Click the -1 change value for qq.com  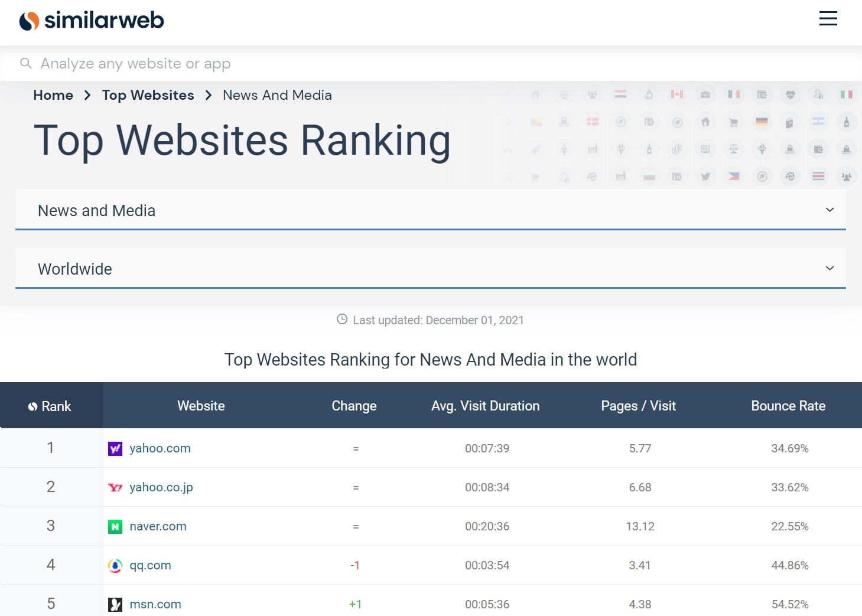(355, 565)
